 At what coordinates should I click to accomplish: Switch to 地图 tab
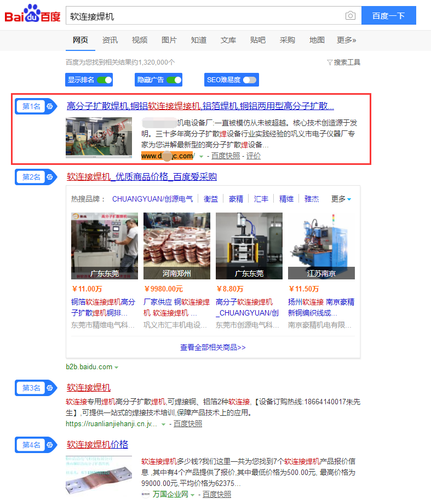317,40
